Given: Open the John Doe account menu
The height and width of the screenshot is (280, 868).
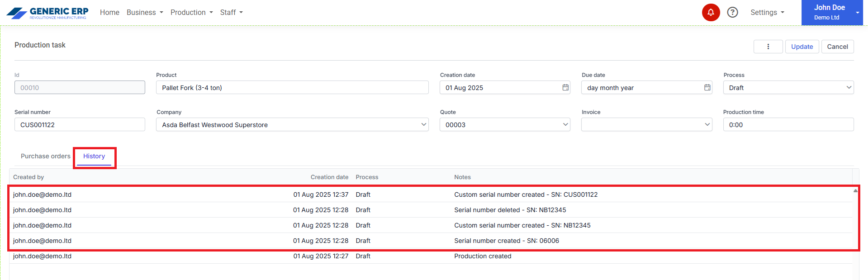Looking at the screenshot, I should coord(832,12).
